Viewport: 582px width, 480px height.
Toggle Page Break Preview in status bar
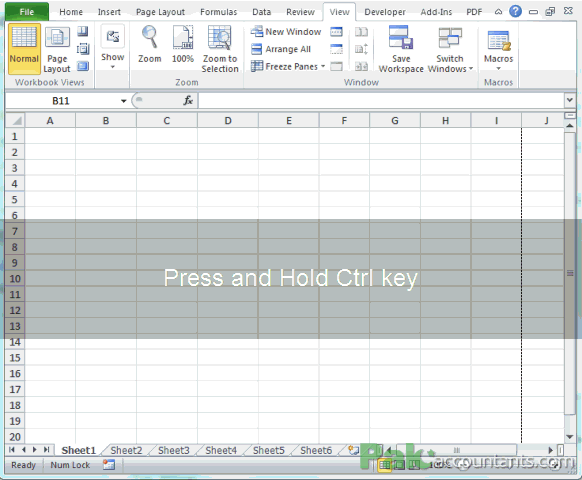click(414, 464)
